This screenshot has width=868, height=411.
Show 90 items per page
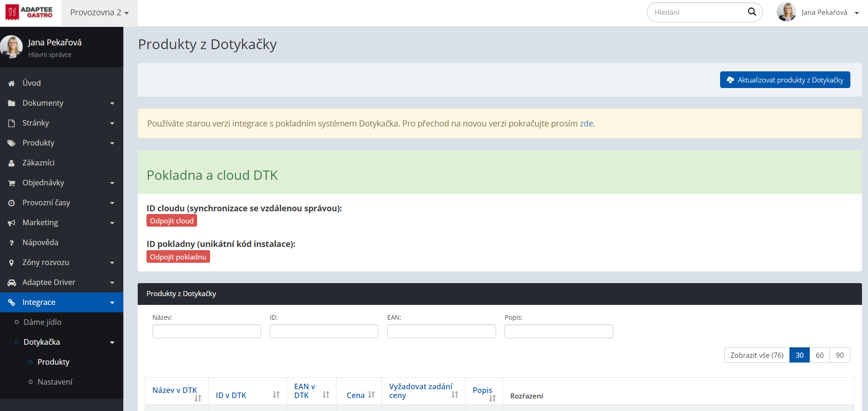(840, 355)
